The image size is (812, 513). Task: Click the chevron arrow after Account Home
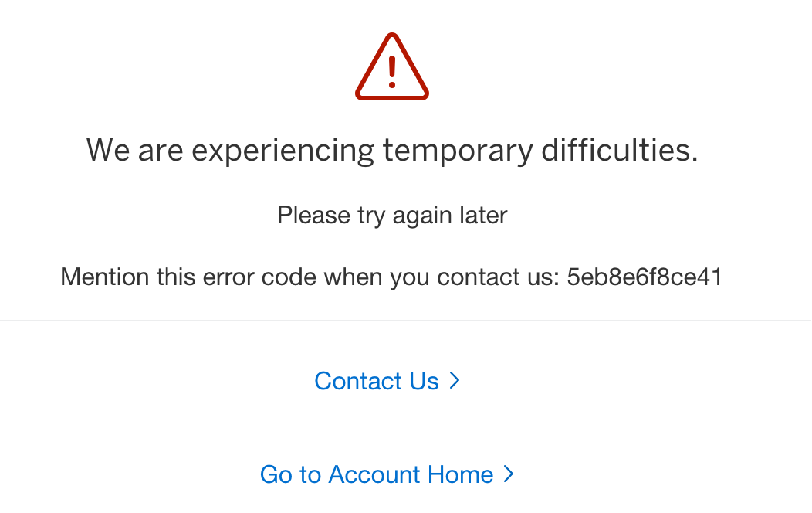508,474
